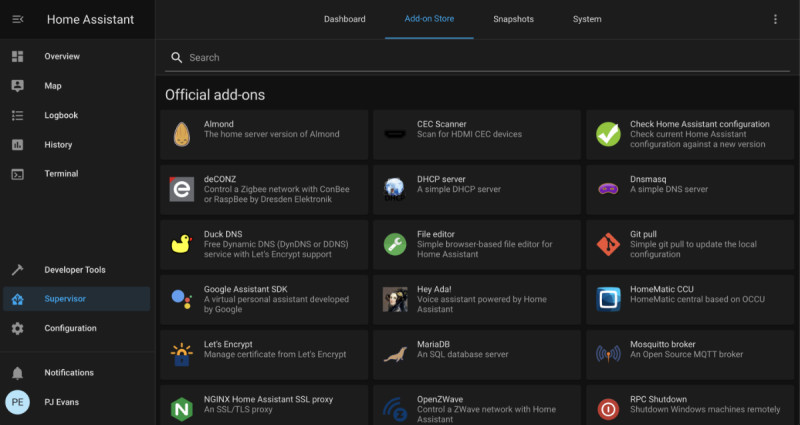Click the Duck DNS duck icon

tap(182, 244)
